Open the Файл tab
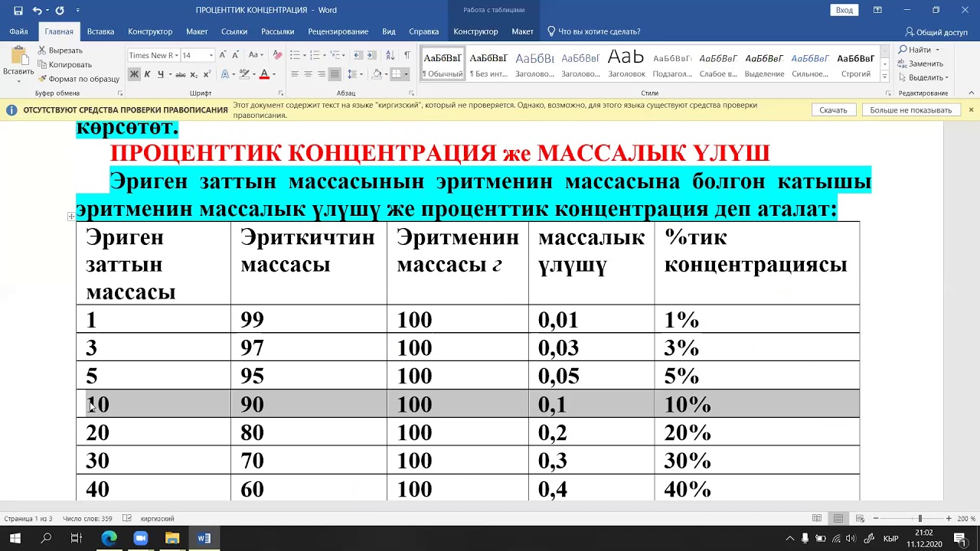Image resolution: width=980 pixels, height=551 pixels. point(19,31)
